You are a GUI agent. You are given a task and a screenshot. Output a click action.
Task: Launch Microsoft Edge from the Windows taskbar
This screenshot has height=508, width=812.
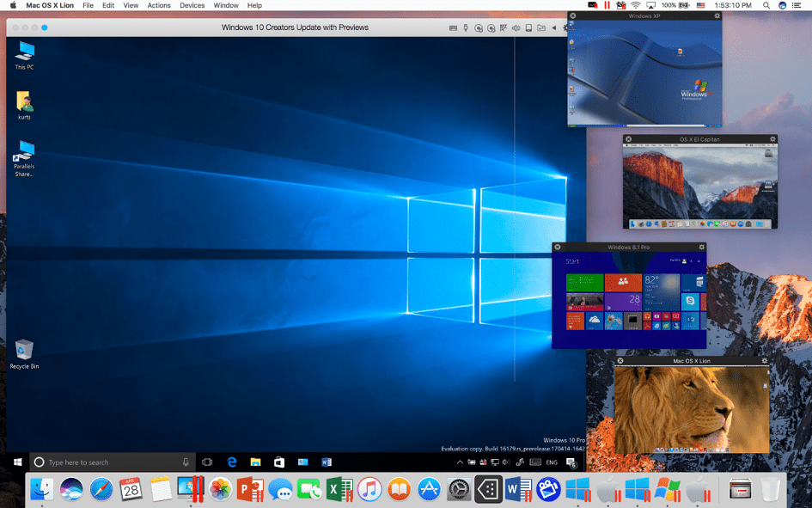click(232, 462)
